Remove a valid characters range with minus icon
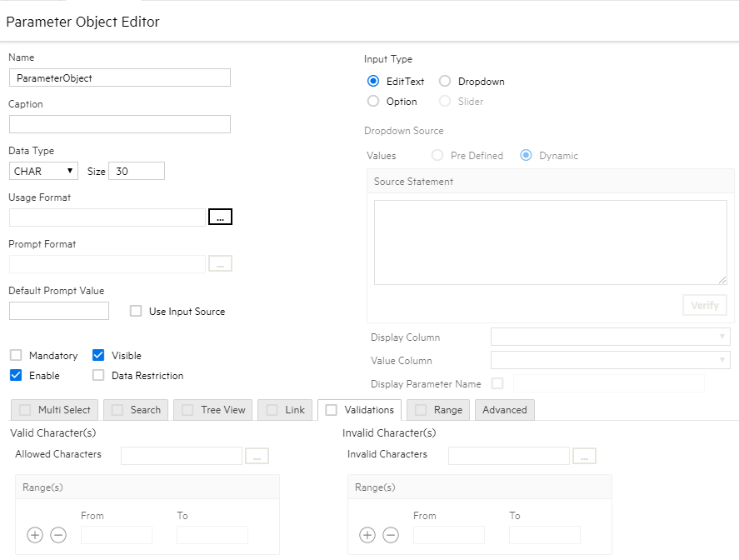The image size is (739, 560). [x=58, y=535]
